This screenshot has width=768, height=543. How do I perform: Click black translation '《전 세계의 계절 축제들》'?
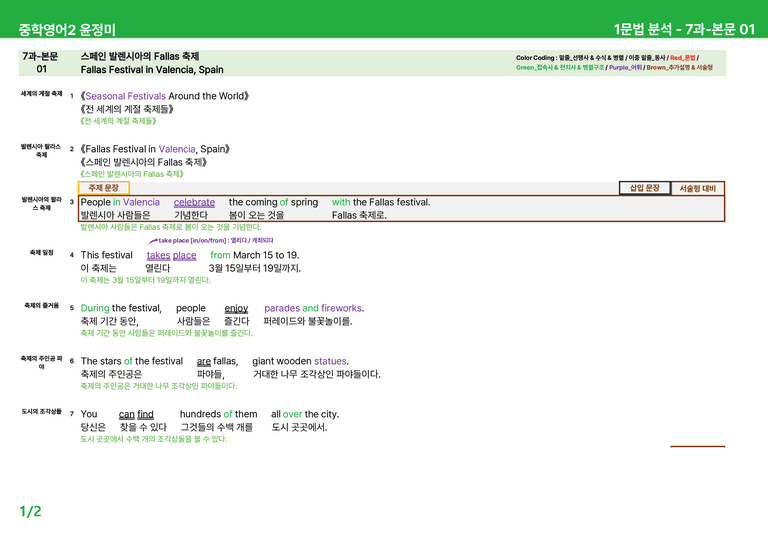coord(127,109)
